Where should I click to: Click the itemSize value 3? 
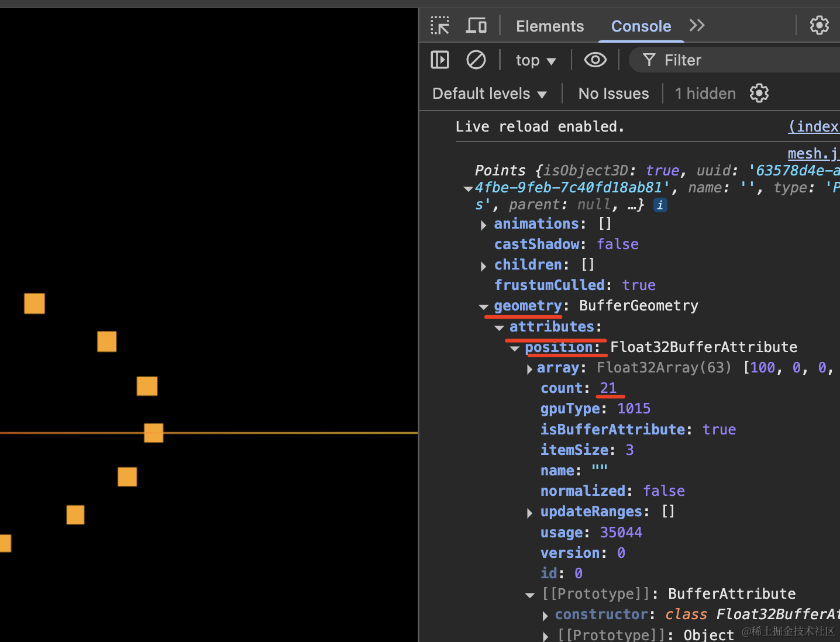click(629, 450)
